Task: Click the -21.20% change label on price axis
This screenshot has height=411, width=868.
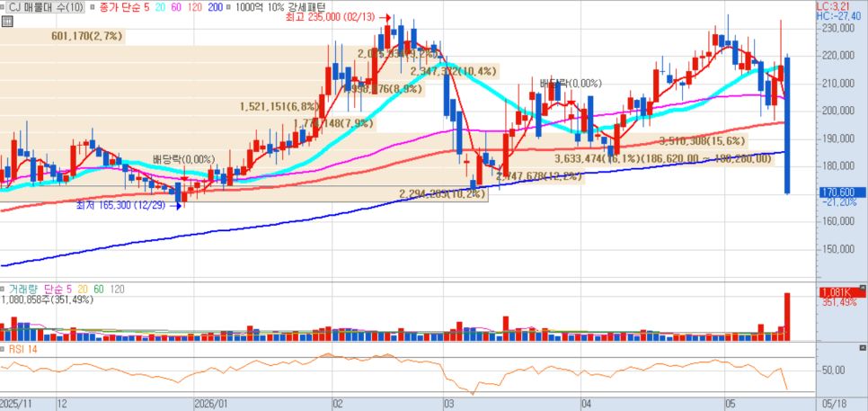Action: click(838, 202)
